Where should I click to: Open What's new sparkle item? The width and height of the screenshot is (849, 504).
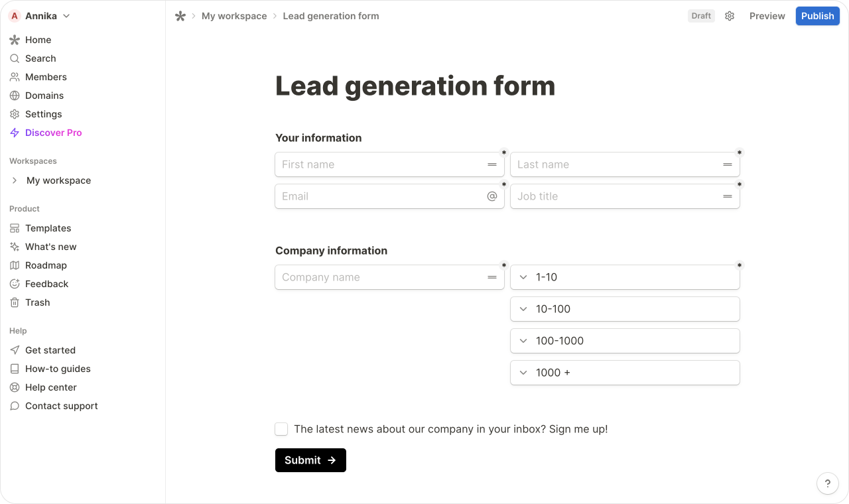[50, 247]
